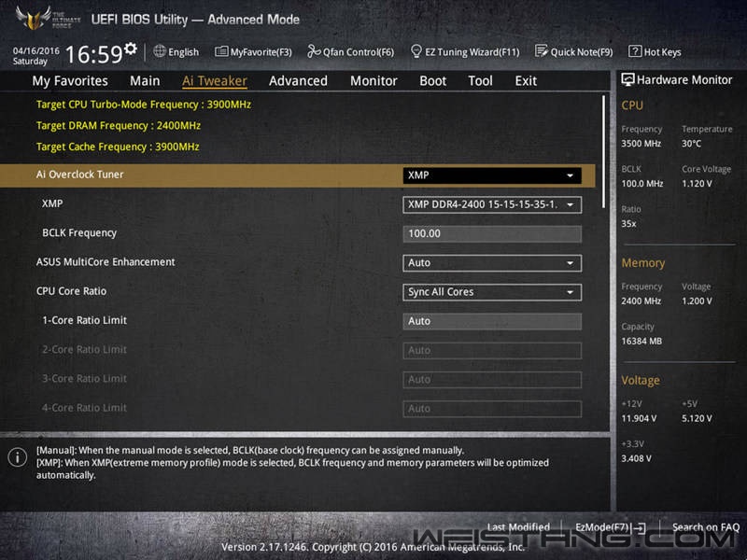747x560 pixels.
Task: Click the +12V reading 11.904 V
Action: [x=639, y=418]
